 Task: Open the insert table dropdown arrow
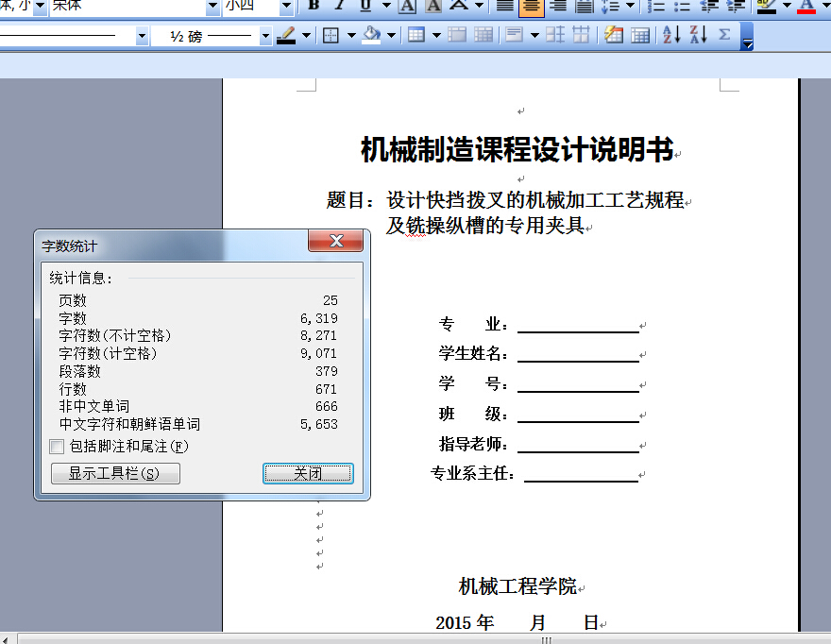click(436, 36)
